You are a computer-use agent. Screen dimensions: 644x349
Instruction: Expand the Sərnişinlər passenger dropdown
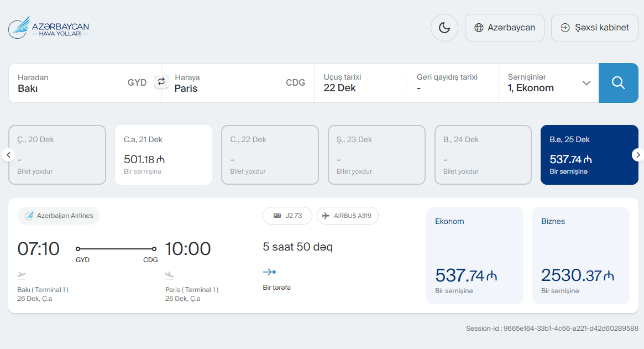click(x=548, y=83)
